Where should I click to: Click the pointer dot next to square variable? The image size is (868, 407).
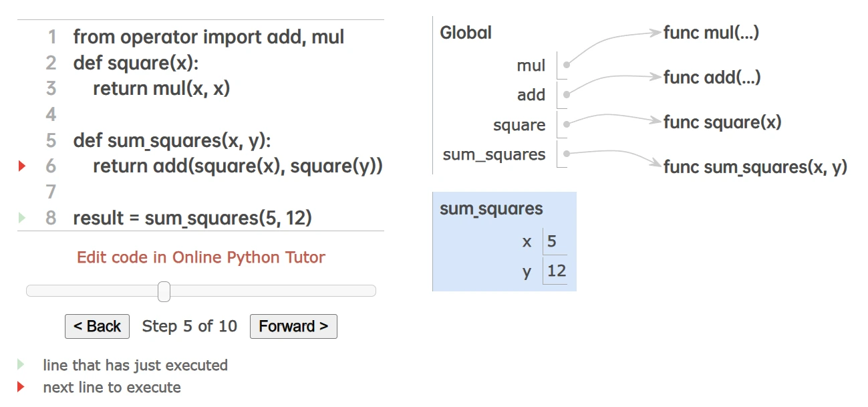coord(567,124)
